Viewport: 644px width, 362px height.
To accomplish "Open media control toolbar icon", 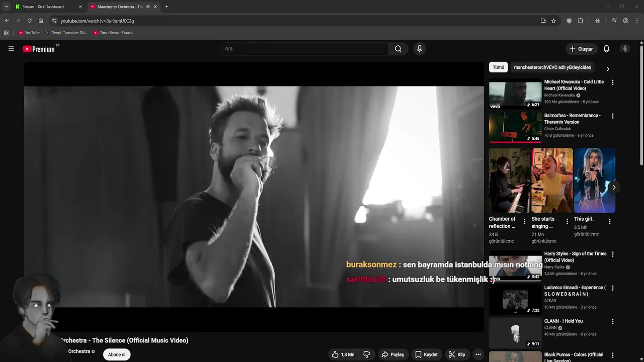I will [x=614, y=21].
